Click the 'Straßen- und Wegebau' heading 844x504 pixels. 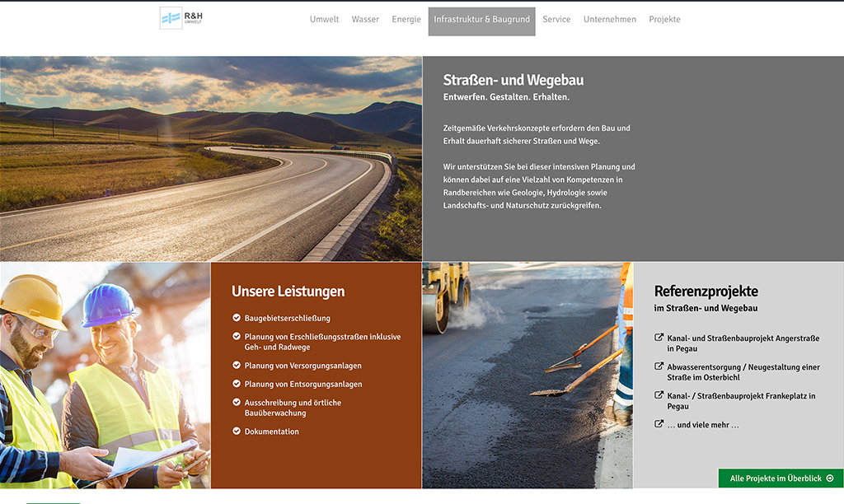513,80
